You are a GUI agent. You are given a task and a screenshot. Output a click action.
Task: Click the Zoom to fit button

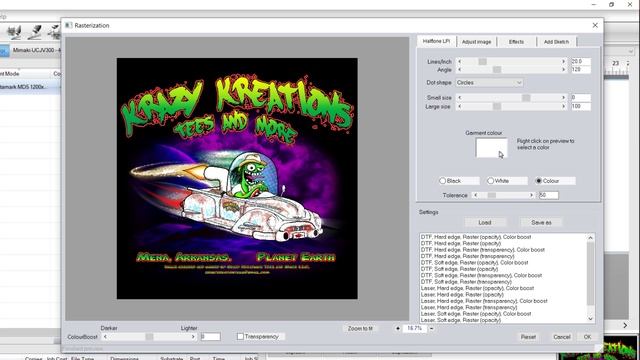(x=360, y=328)
